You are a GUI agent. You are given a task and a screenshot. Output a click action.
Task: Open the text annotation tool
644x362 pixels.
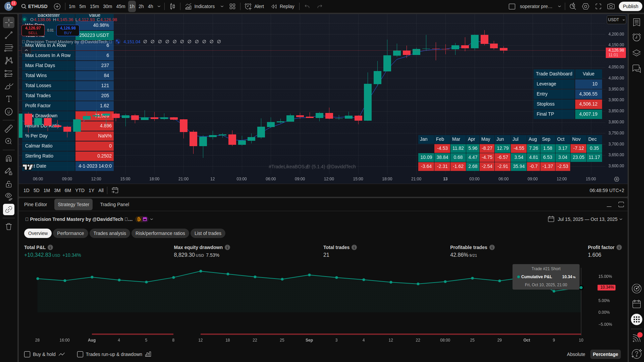point(9,99)
